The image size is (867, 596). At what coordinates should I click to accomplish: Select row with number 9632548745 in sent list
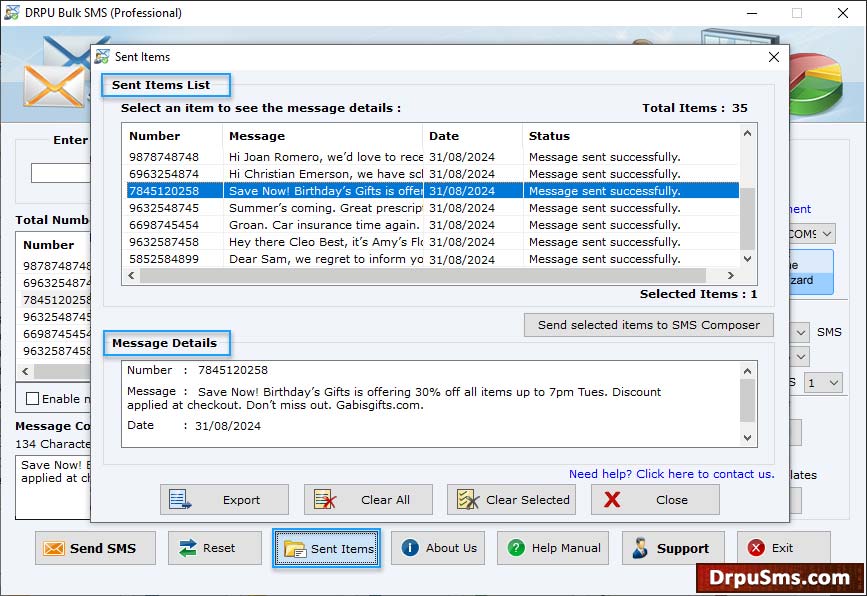click(432, 208)
